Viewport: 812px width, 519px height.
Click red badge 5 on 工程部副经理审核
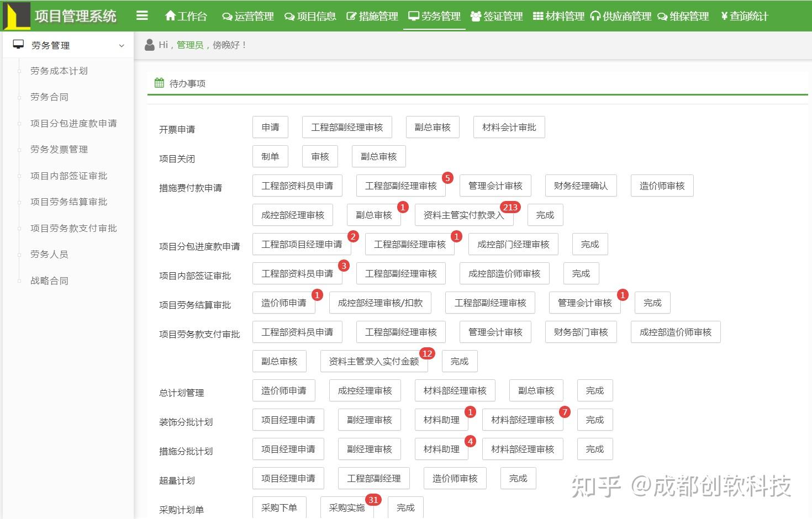click(x=447, y=178)
